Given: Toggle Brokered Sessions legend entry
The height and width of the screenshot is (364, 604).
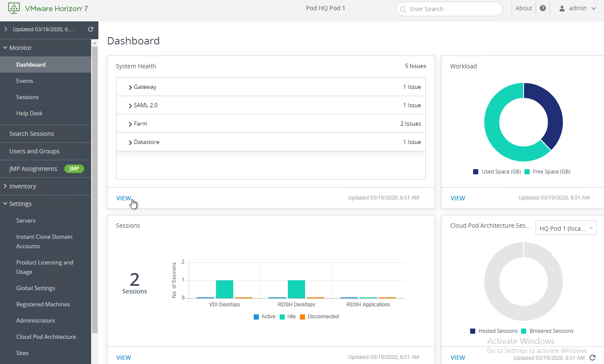Looking at the screenshot, I should click(547, 331).
